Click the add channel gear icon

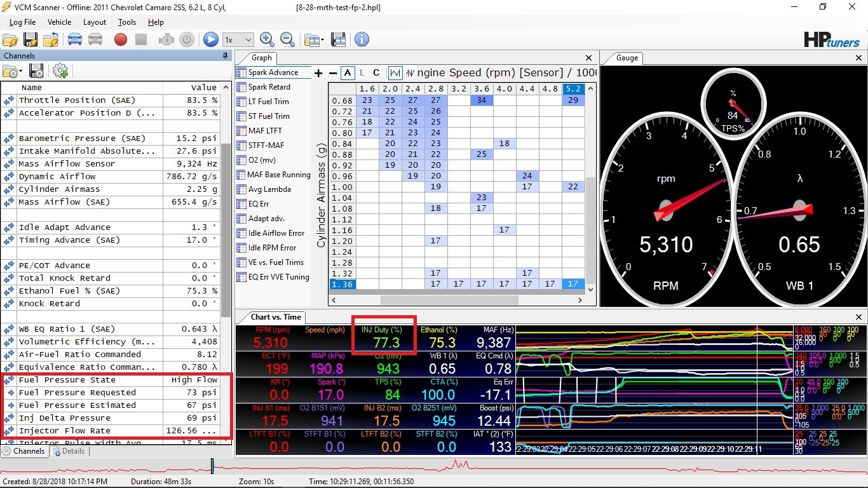click(60, 71)
